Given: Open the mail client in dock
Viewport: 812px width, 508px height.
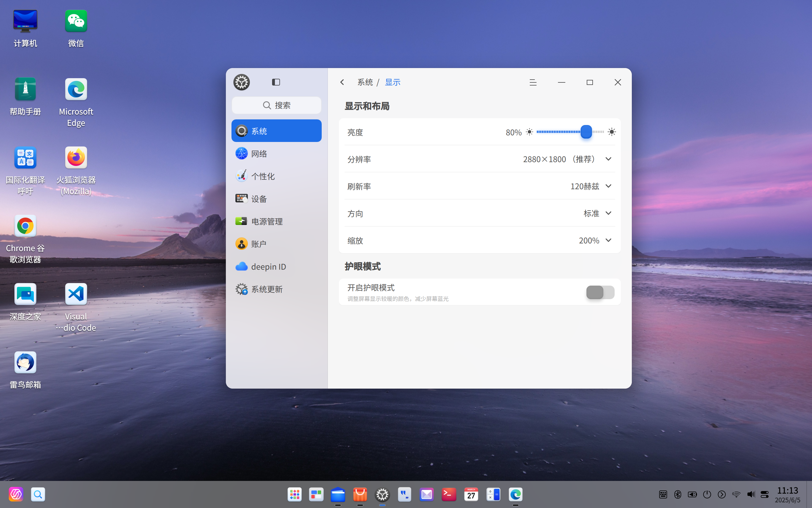Looking at the screenshot, I should coord(427,494).
